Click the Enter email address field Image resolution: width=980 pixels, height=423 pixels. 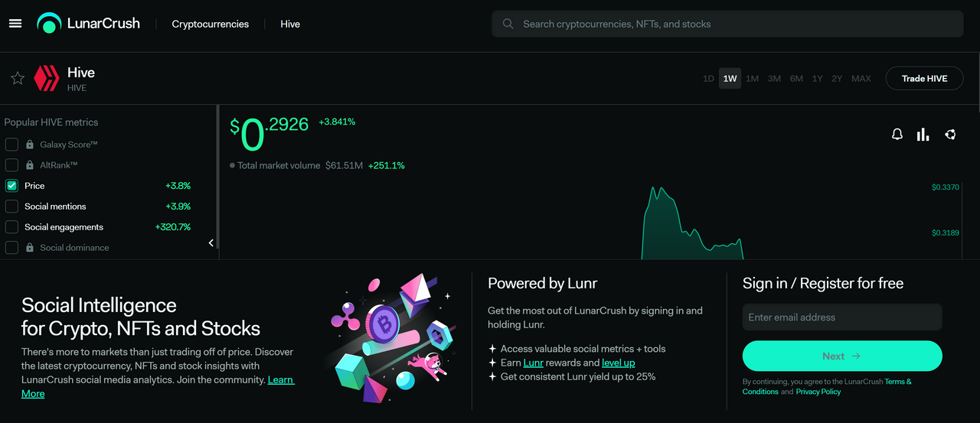(x=842, y=317)
